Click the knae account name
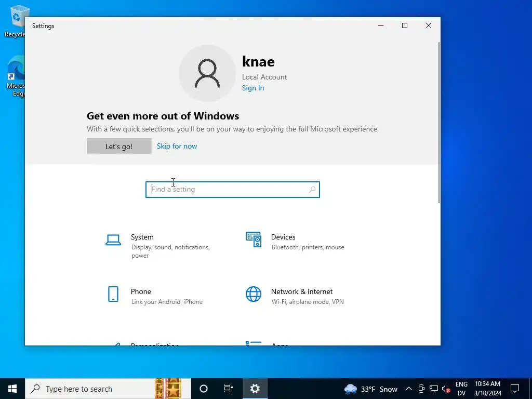 (x=259, y=62)
